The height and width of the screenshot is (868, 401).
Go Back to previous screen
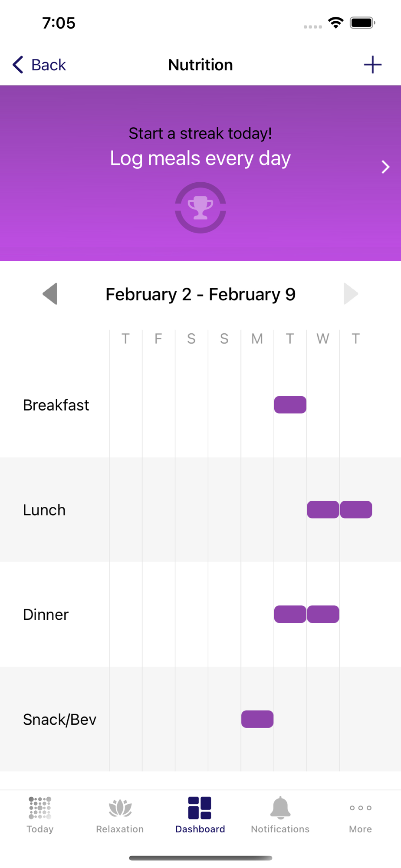point(39,65)
